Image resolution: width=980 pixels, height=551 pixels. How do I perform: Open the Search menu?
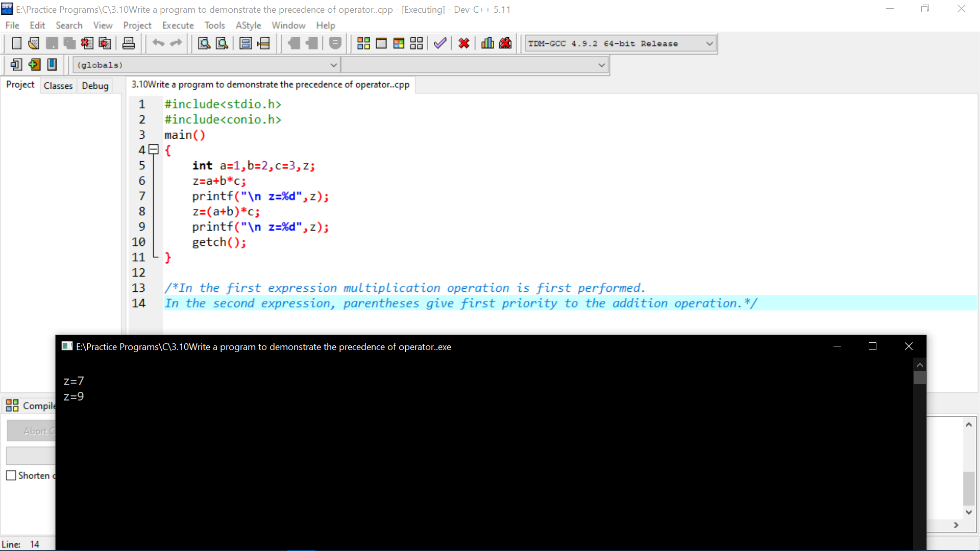[69, 25]
